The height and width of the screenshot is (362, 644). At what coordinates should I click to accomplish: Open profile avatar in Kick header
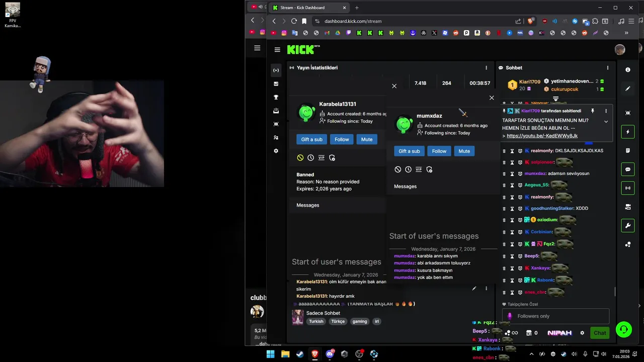[x=620, y=49]
